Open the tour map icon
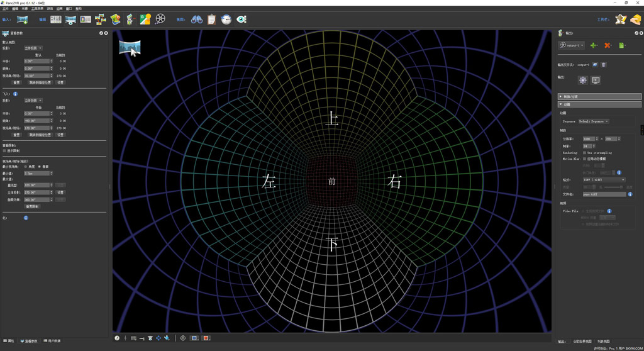This screenshot has height=351, width=644. coord(116,19)
